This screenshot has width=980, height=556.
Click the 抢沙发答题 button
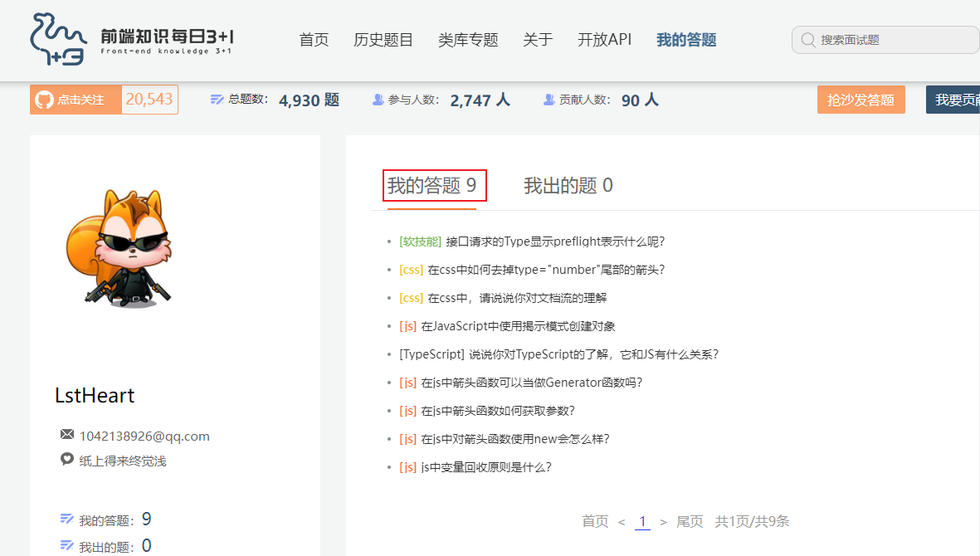point(861,99)
